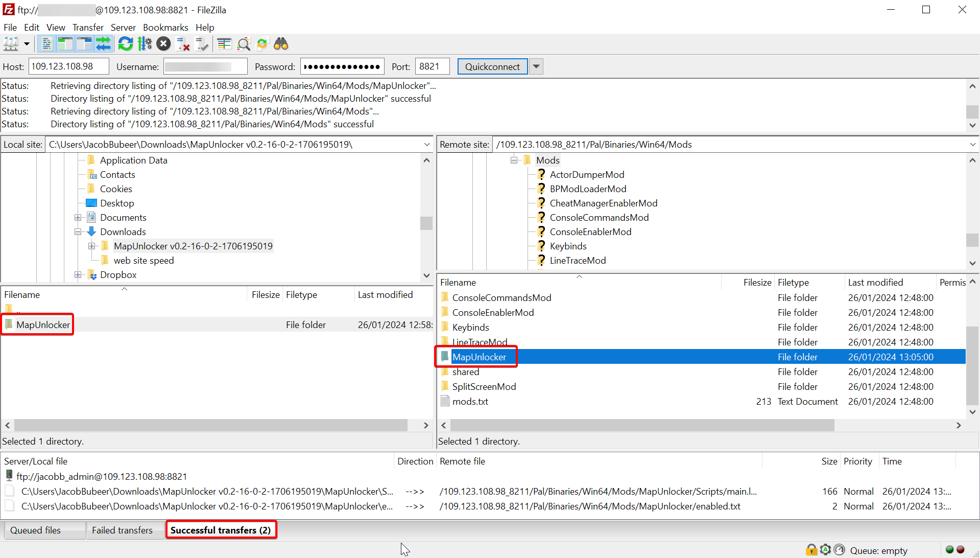Click the disconnect from server icon
The height and width of the screenshot is (558, 980).
(183, 44)
